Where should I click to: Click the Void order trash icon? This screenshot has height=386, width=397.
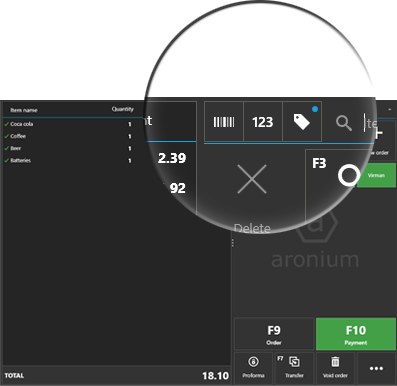(x=335, y=362)
